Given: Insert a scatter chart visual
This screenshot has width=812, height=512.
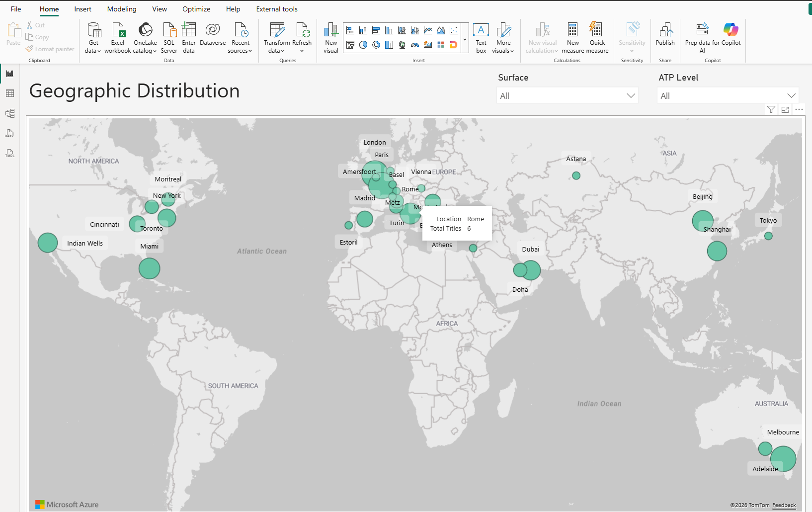Looking at the screenshot, I should point(454,31).
